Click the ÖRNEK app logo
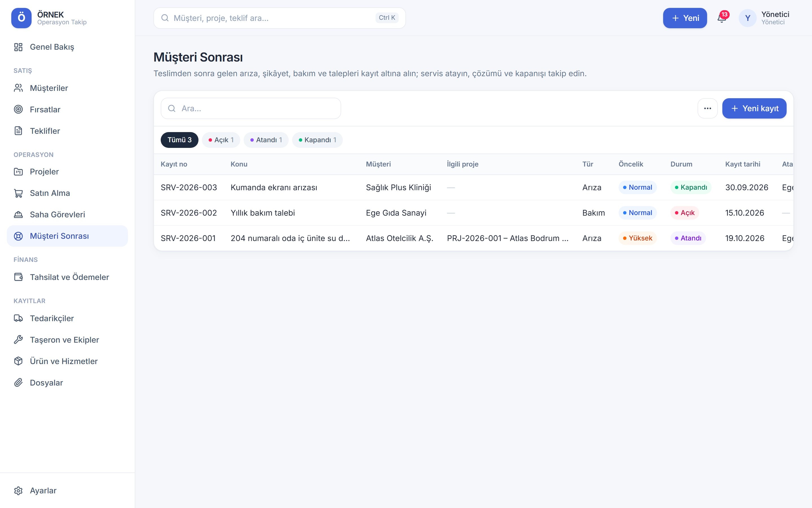Viewport: 812px width, 508px height. [21, 18]
